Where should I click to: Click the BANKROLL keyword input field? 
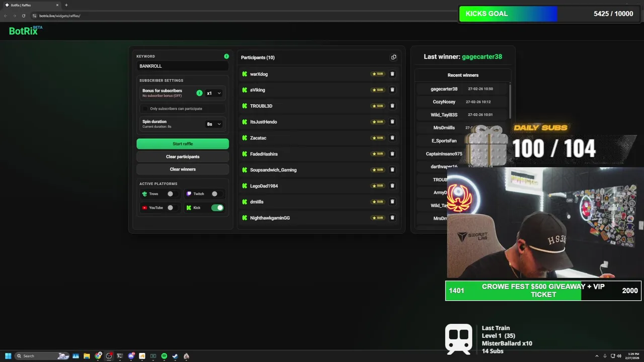[183, 66]
